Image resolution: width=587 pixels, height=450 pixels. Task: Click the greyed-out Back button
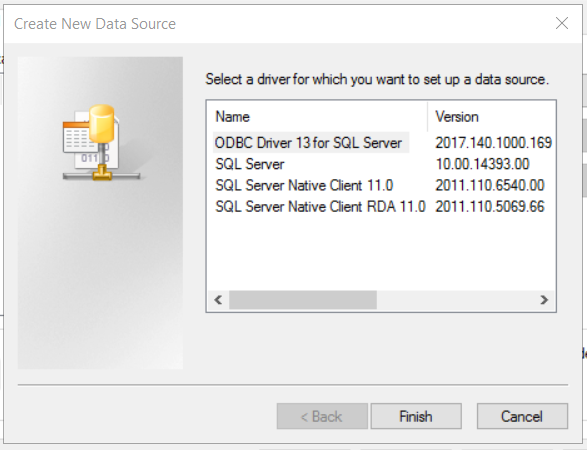pyautogui.click(x=322, y=416)
